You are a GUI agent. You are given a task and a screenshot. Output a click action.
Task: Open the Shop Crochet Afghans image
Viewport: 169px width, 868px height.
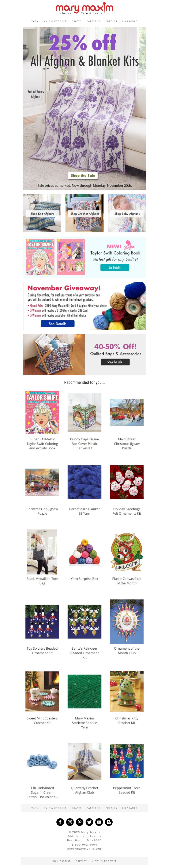coord(84,213)
